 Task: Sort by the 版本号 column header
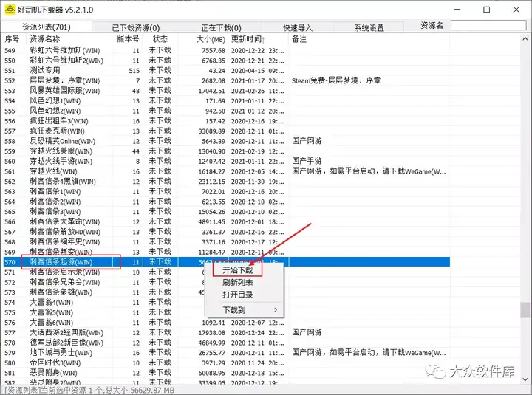point(128,39)
